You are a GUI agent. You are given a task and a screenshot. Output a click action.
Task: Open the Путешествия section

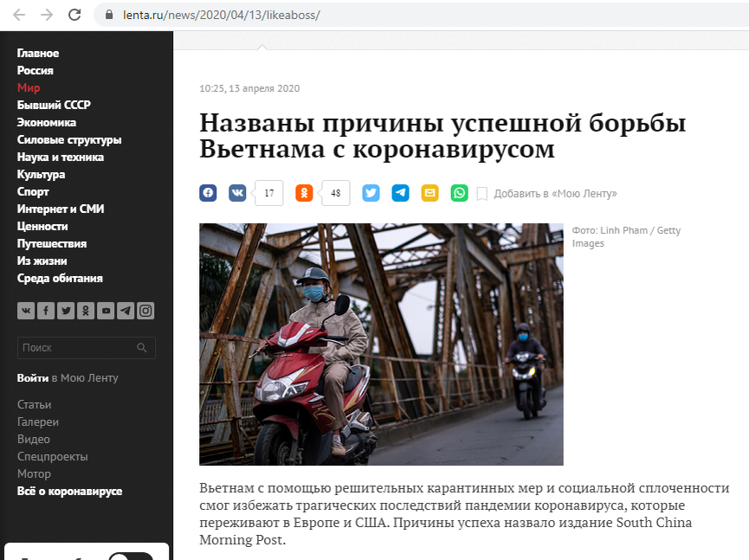[x=52, y=243]
